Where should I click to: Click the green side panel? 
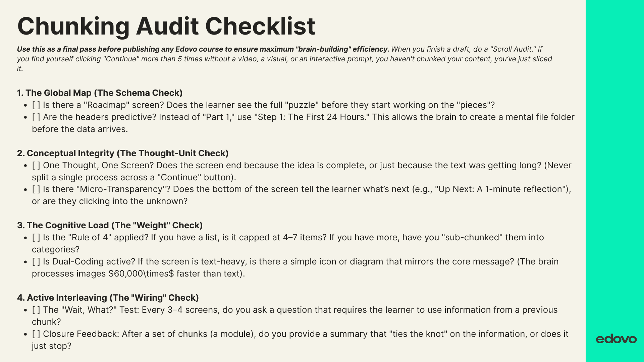coord(614,168)
